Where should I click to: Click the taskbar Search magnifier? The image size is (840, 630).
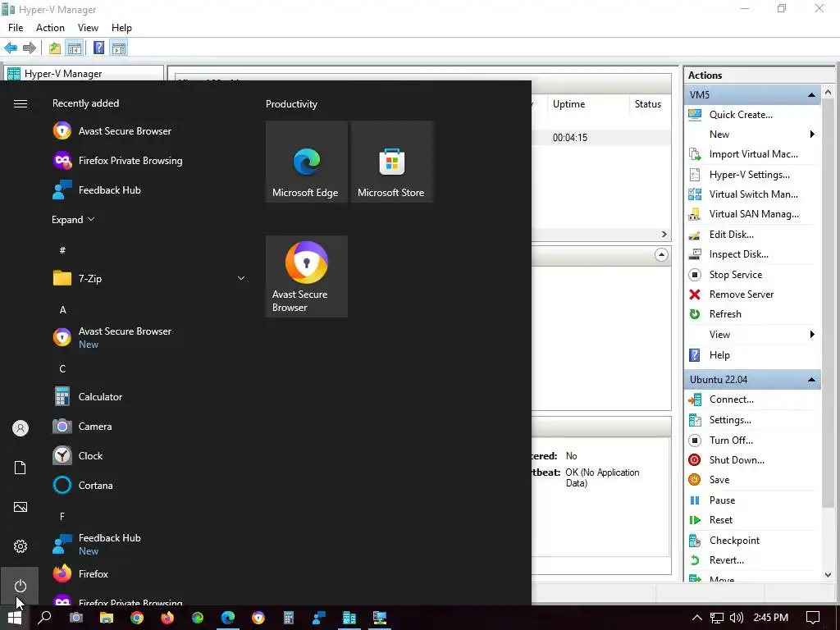point(46,618)
